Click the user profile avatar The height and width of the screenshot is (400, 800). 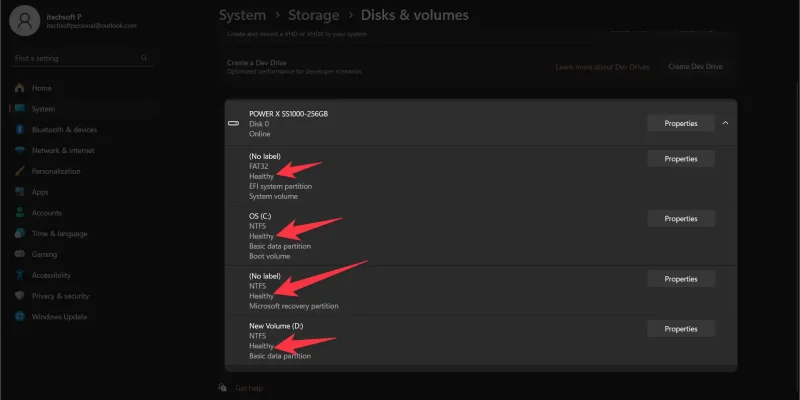[24, 21]
